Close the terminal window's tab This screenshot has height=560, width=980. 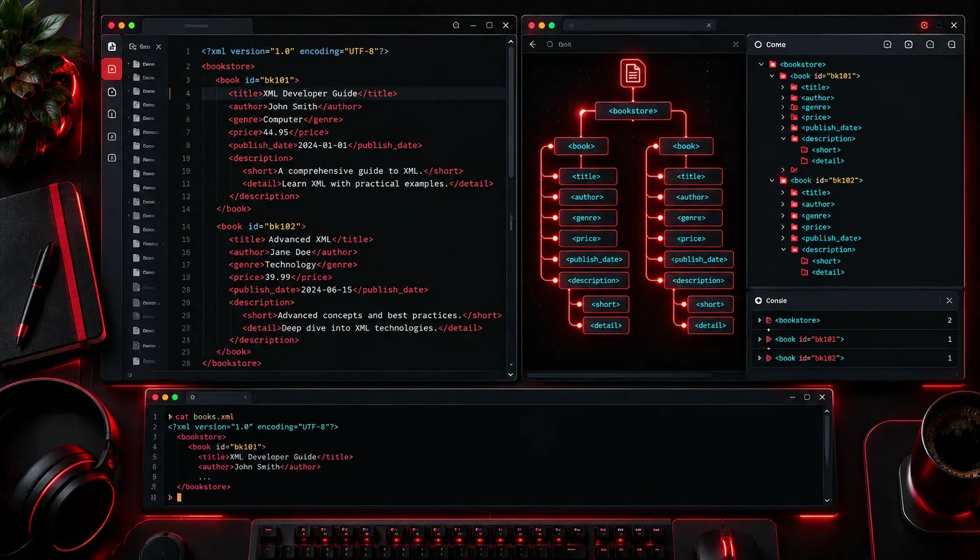tap(245, 398)
